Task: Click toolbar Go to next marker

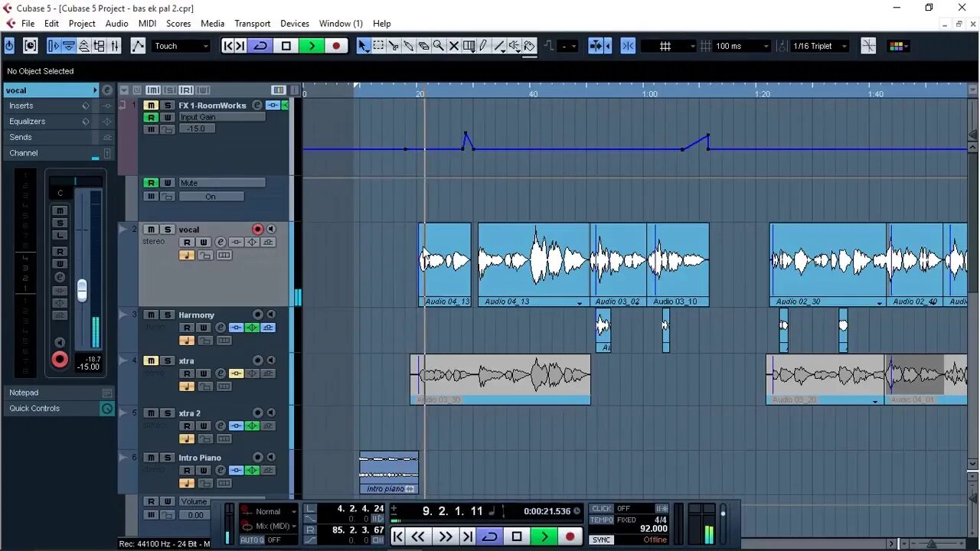Action: click(x=240, y=46)
